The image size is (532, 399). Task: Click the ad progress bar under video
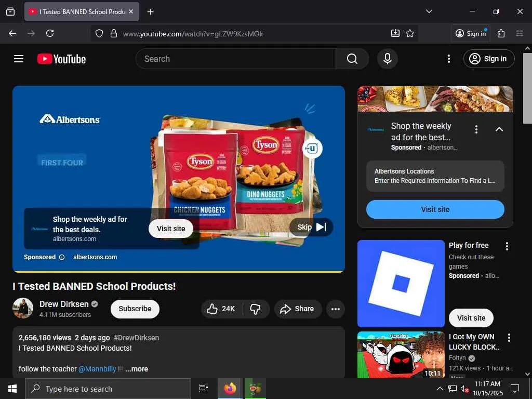click(x=179, y=271)
